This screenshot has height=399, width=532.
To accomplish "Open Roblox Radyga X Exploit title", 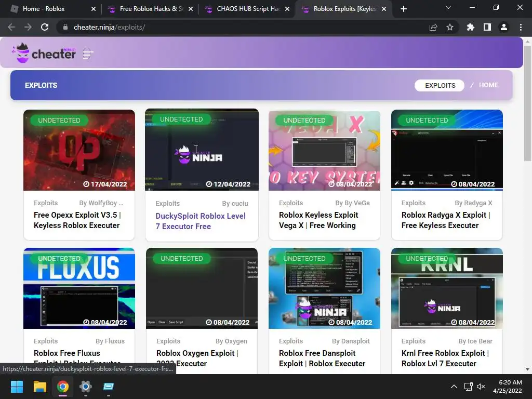I will (445, 220).
